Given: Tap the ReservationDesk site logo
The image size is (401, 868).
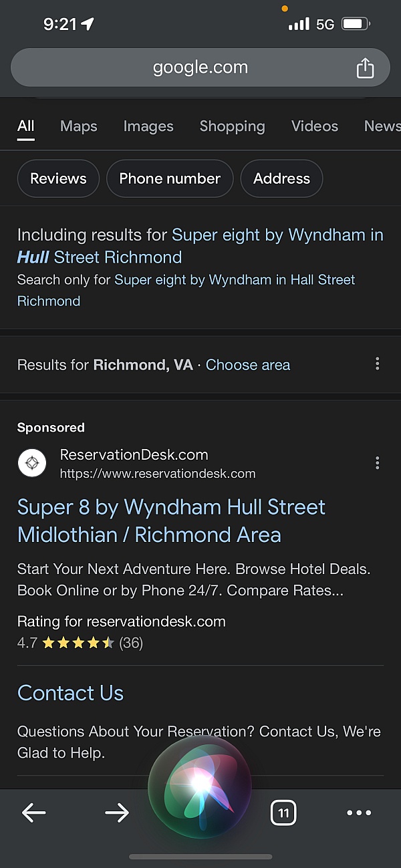Looking at the screenshot, I should click(x=32, y=462).
